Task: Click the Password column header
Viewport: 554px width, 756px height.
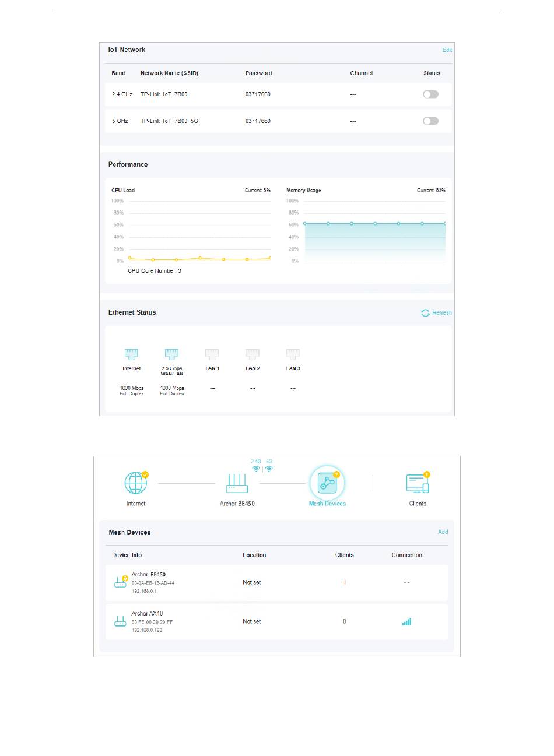Action: click(x=258, y=73)
